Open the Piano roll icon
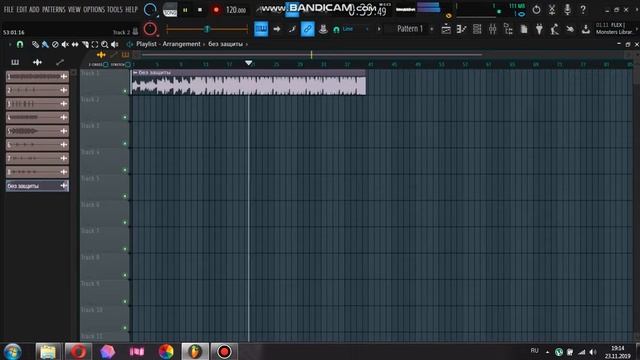Viewport: 640px width, 360px height. pos(462,29)
